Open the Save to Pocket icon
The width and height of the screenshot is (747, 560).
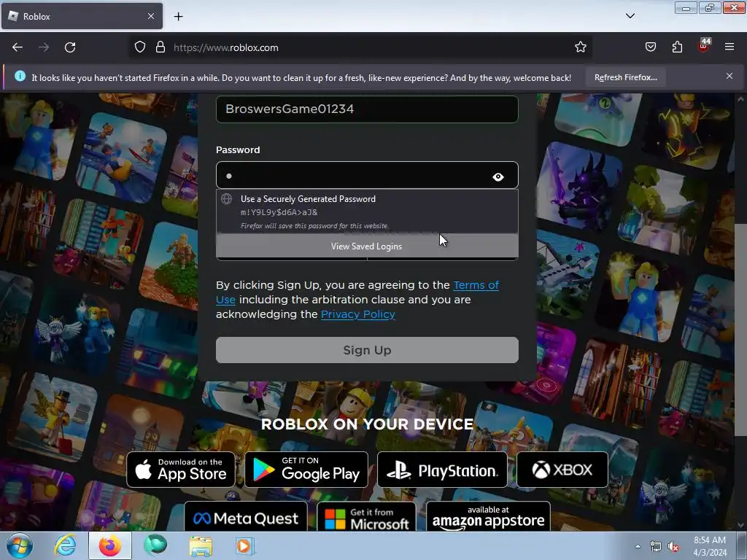pos(650,47)
